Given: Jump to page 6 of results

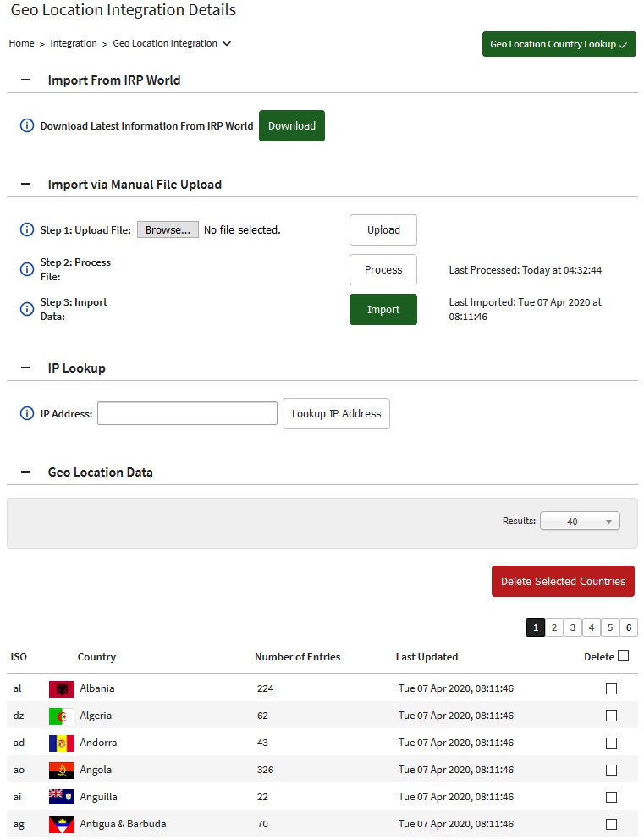Looking at the screenshot, I should click(628, 627).
